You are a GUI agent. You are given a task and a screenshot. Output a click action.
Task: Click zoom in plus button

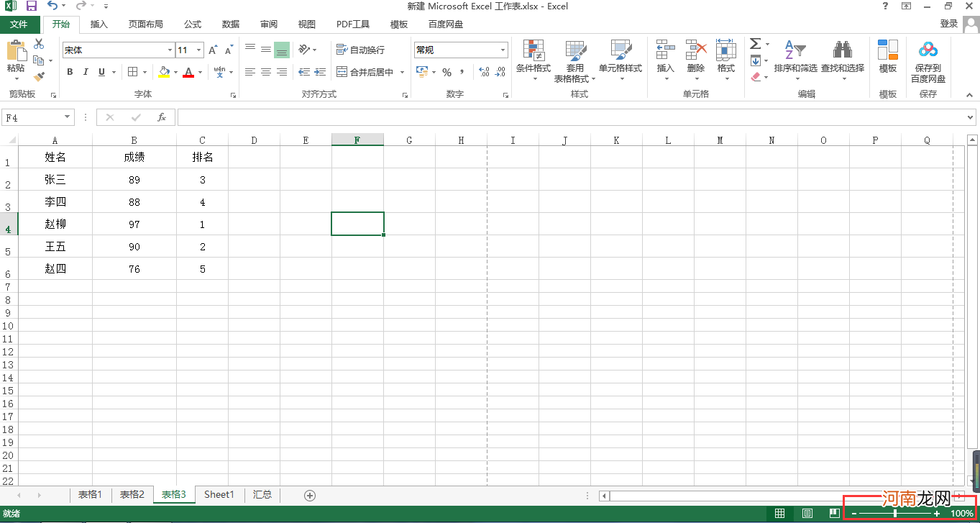937,514
